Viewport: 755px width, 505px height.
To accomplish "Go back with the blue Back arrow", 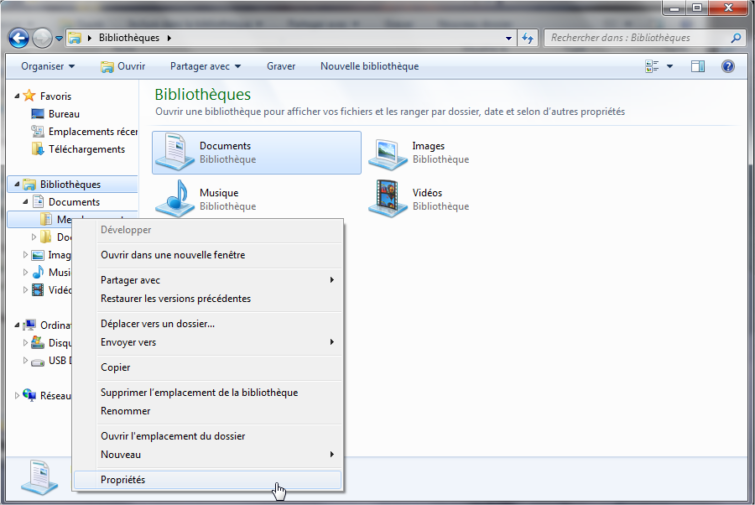I will (x=19, y=38).
